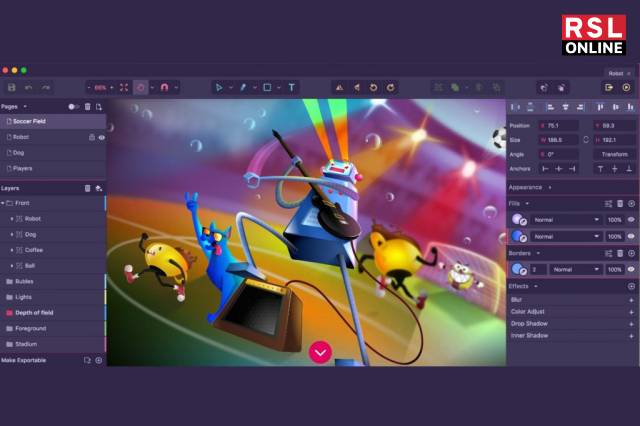Select the Text tool
640x426 pixels.
(x=291, y=87)
